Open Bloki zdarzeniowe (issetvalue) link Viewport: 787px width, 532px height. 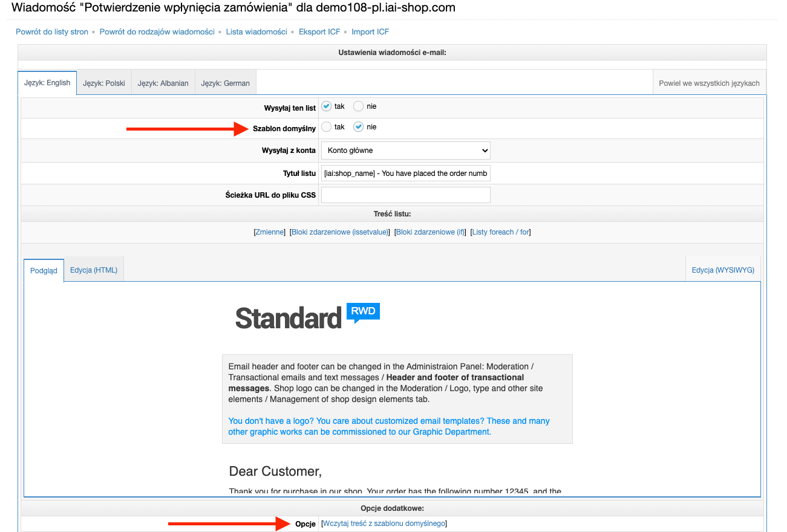339,232
